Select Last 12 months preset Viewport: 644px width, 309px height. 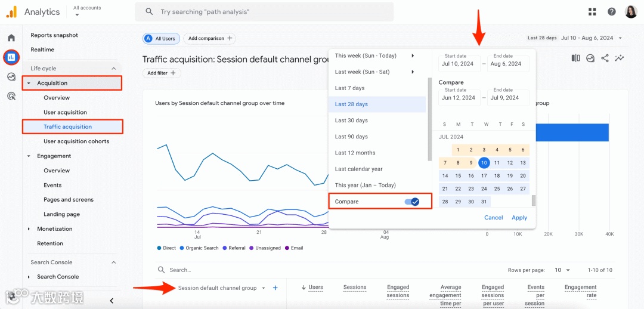click(x=377, y=153)
